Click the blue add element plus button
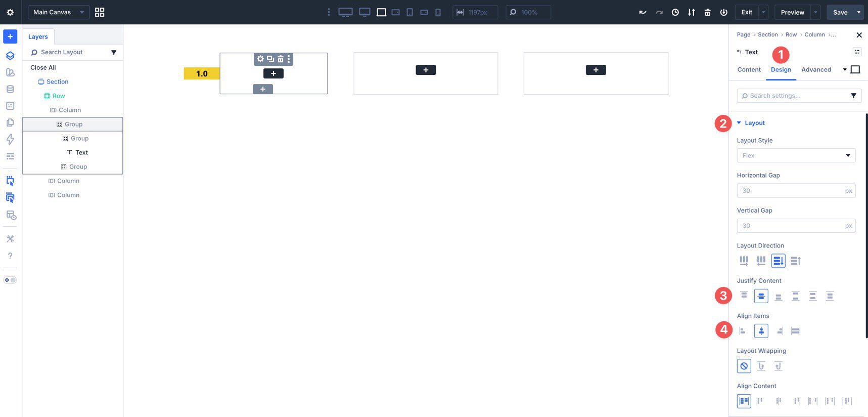This screenshot has height=417, width=868. [x=10, y=36]
